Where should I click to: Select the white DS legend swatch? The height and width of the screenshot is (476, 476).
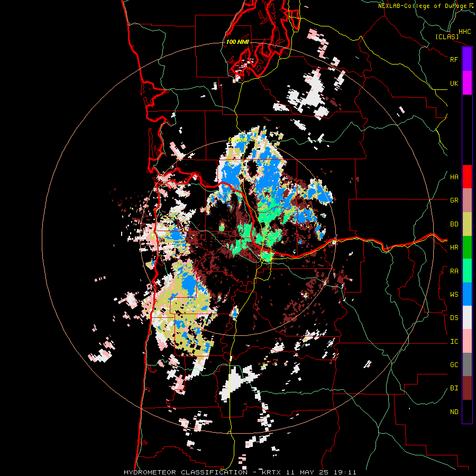click(x=467, y=317)
